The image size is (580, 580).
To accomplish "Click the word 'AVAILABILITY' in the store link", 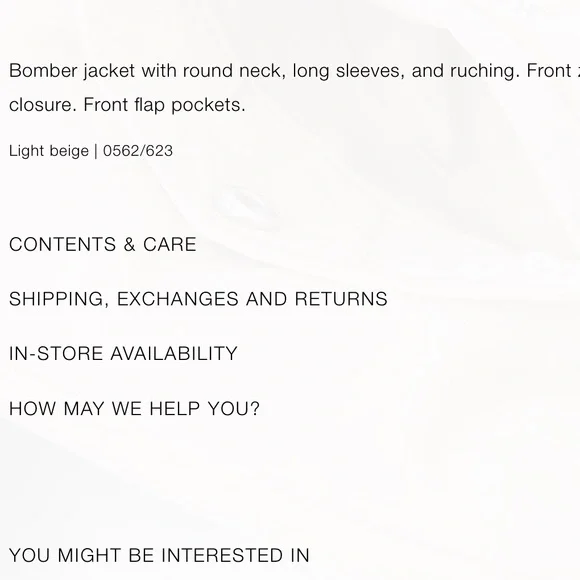I will (x=174, y=353).
